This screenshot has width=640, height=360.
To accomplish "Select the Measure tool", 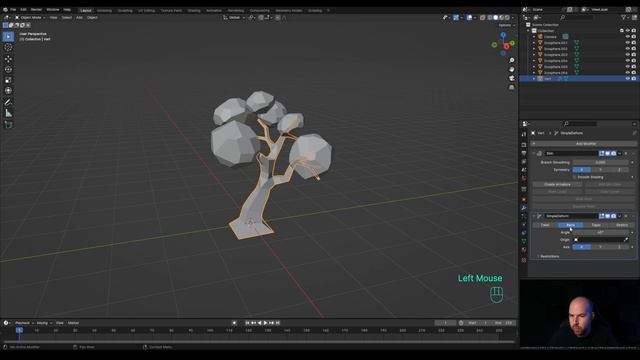I will (8, 113).
